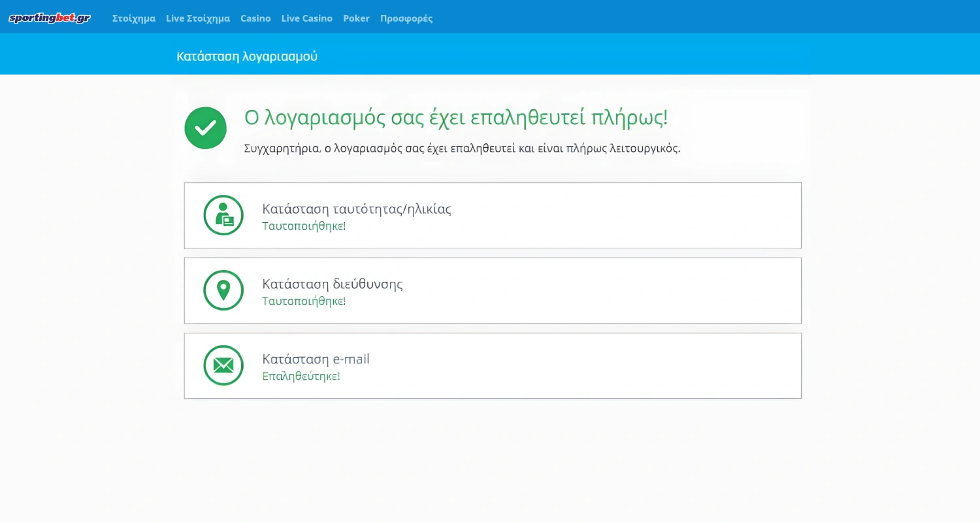Open the Casino menu item
Image resolution: width=980 pixels, height=523 pixels.
click(x=255, y=18)
